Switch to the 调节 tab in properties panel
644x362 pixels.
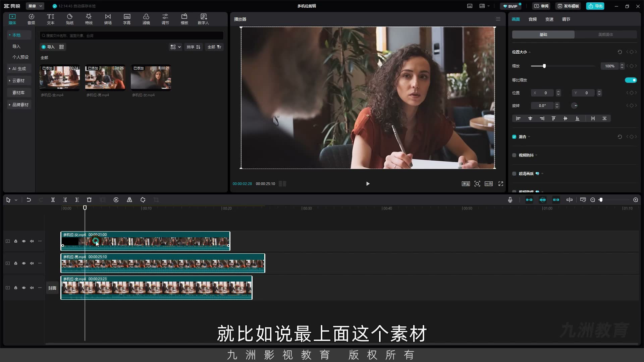566,19
